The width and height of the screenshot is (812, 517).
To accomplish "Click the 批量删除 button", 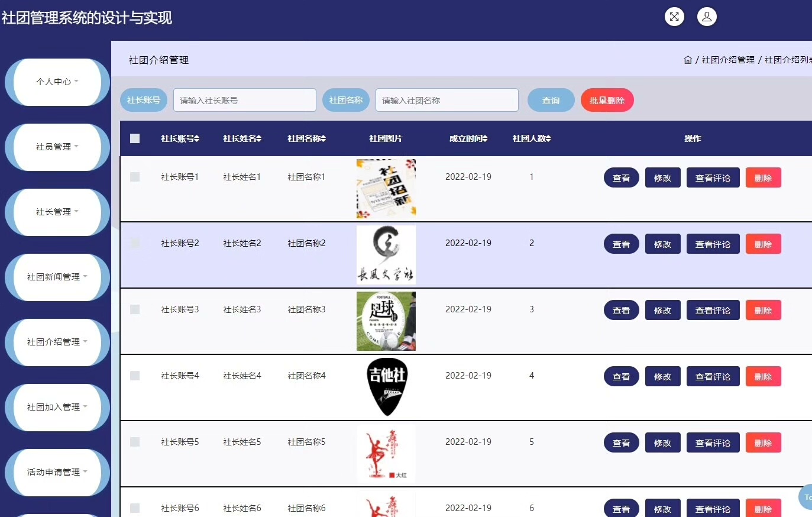I will point(607,101).
